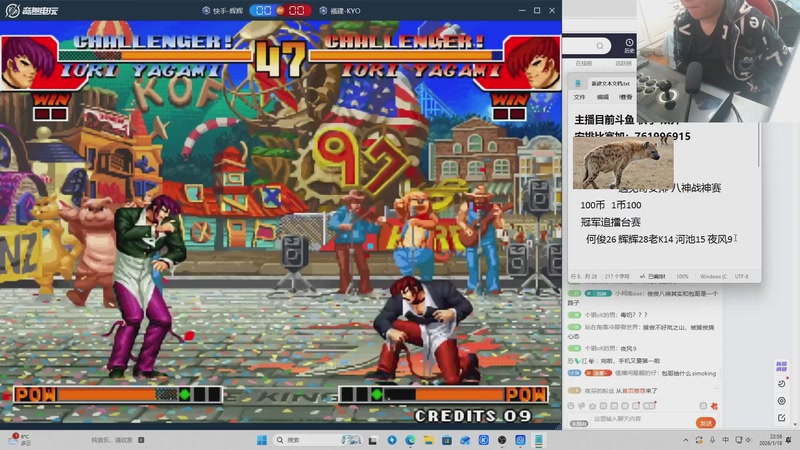The image size is (800, 450).
Task: Open the taskbar clock showing 22:58
Action: (x=770, y=440)
